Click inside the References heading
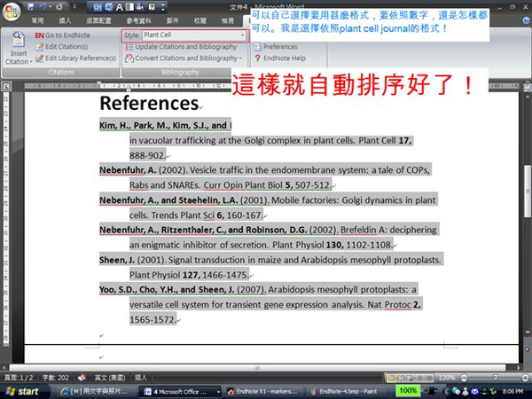Image resolution: width=532 pixels, height=399 pixels. click(x=149, y=103)
